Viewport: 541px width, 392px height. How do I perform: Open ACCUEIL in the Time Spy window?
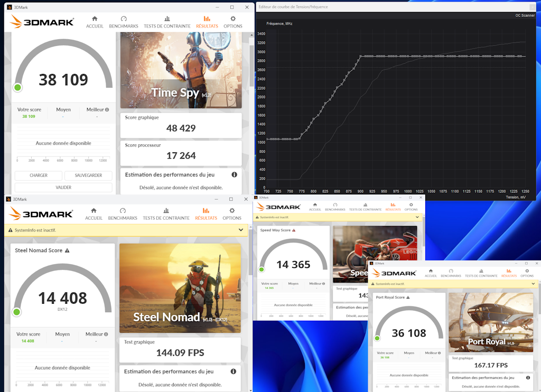click(x=95, y=22)
